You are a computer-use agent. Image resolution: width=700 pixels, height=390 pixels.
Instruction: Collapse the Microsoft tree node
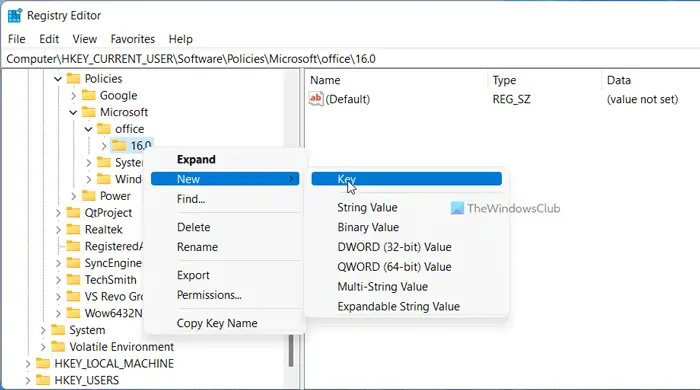click(73, 112)
